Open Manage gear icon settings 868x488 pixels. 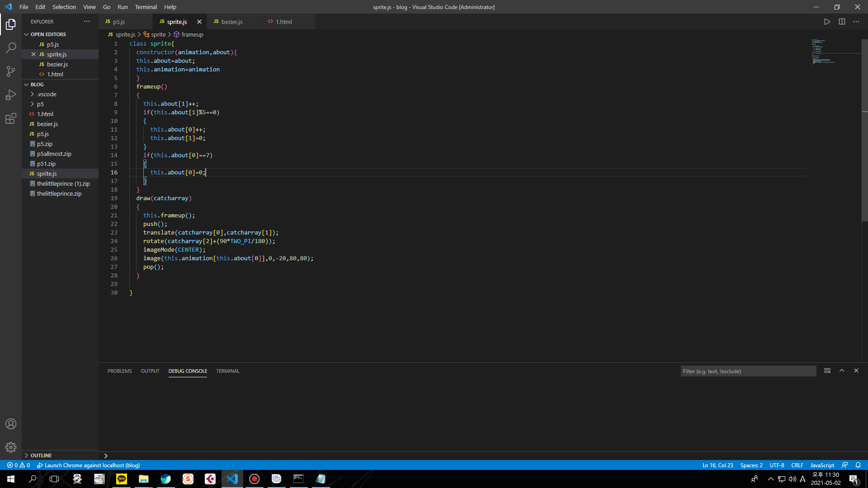tap(11, 447)
